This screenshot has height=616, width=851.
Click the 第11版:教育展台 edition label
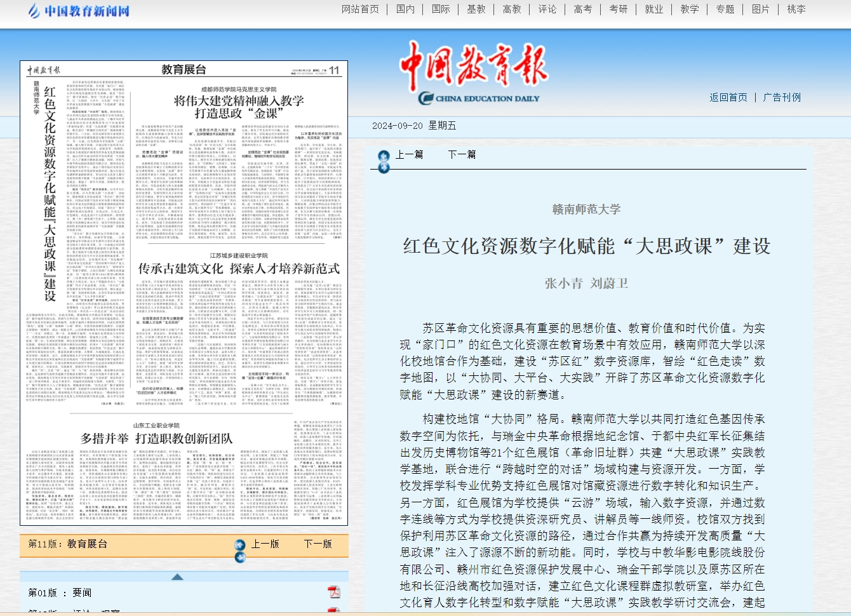point(68,544)
